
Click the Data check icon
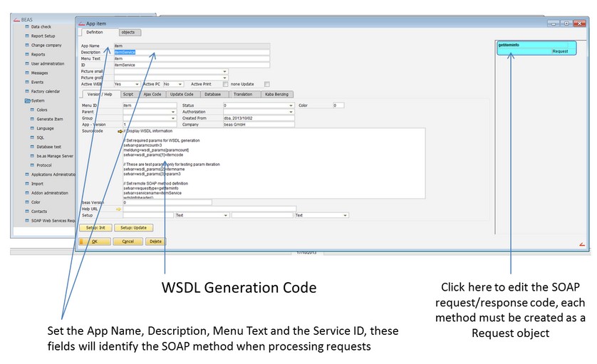click(x=27, y=26)
